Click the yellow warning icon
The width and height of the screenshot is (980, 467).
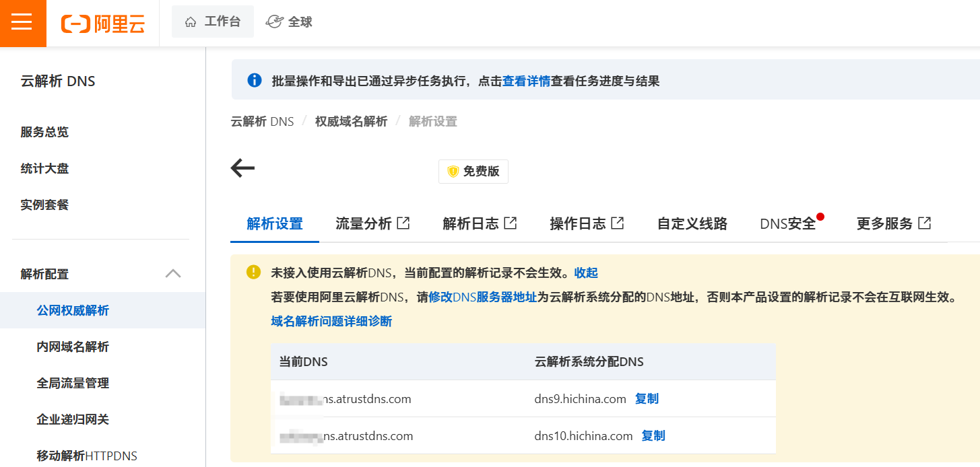tap(253, 272)
